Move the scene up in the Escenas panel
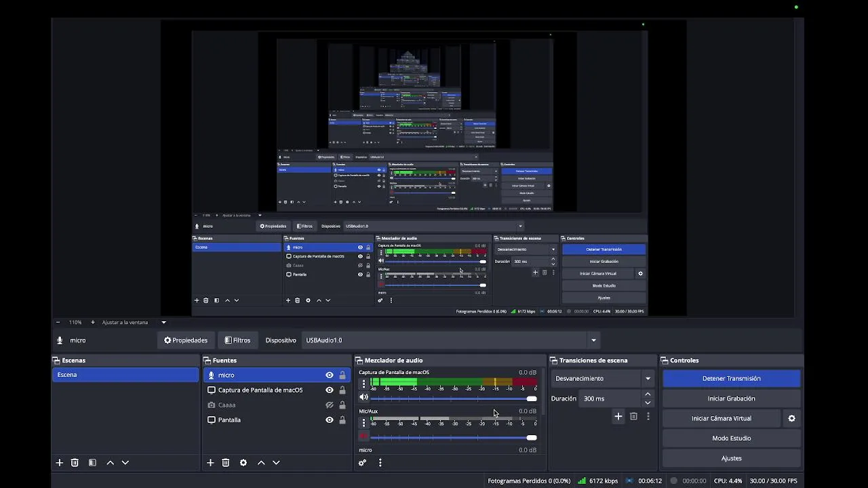 click(111, 463)
